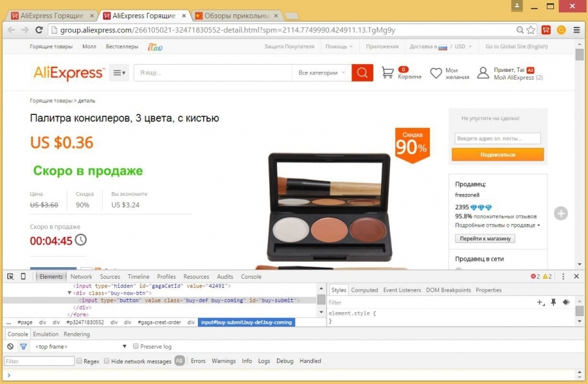Enable the Preserve log checkbox
Image resolution: width=588 pixels, height=384 pixels.
point(136,346)
